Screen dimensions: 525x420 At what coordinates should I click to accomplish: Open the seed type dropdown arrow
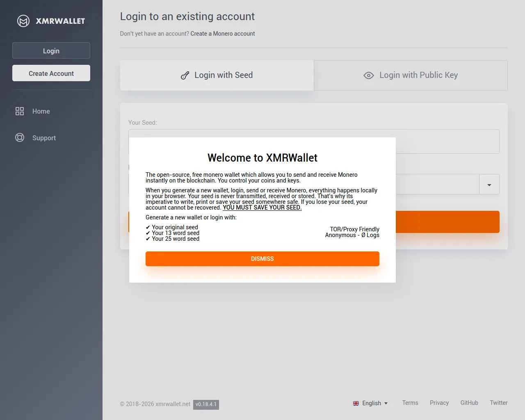[489, 185]
